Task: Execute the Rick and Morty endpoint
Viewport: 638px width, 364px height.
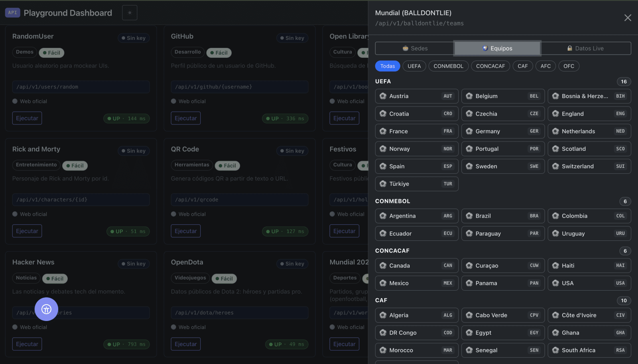Action: [27, 231]
